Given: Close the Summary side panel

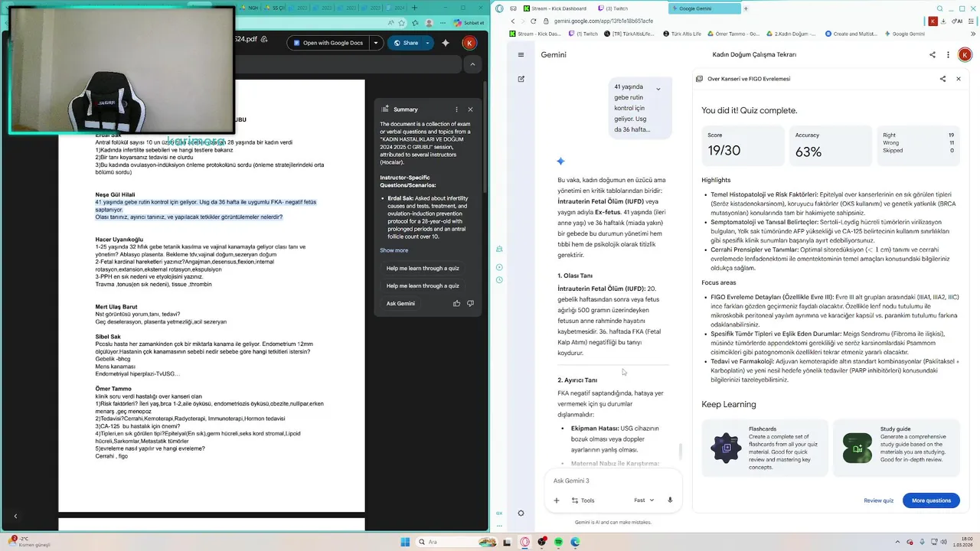Looking at the screenshot, I should point(470,109).
